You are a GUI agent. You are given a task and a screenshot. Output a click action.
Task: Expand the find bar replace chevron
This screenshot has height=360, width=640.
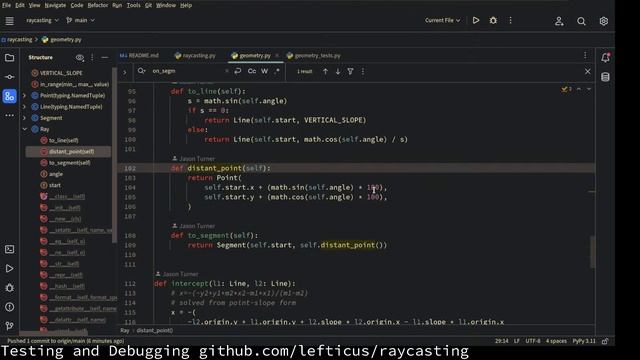tap(124, 72)
